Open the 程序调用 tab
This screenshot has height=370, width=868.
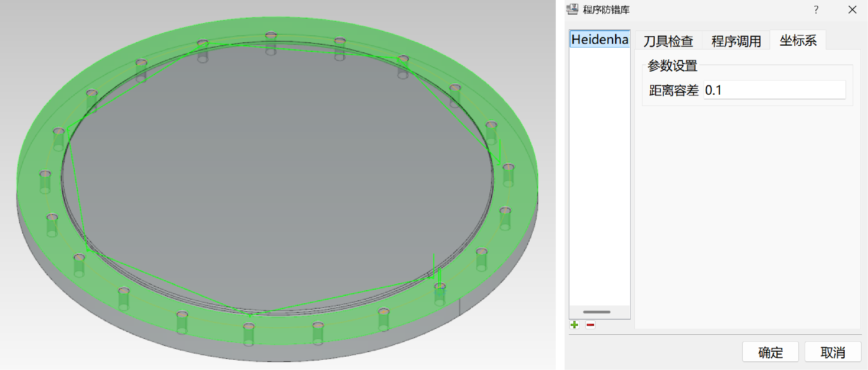[736, 41]
